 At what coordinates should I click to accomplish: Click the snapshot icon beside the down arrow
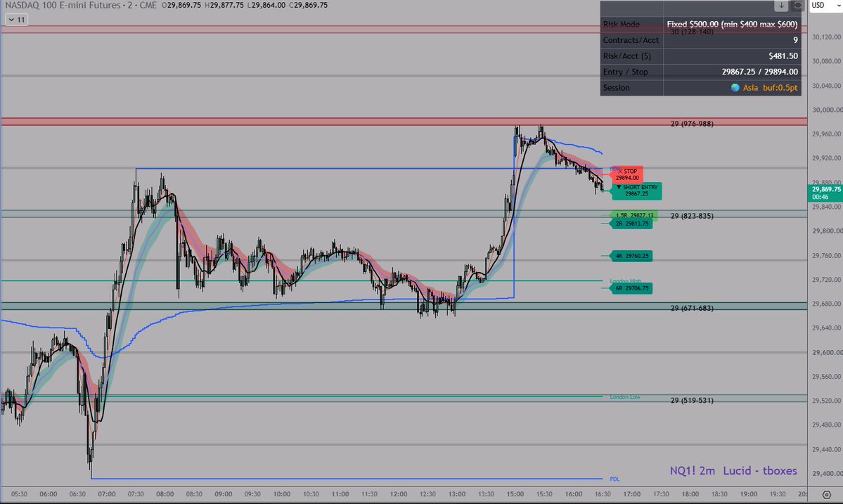[797, 6]
